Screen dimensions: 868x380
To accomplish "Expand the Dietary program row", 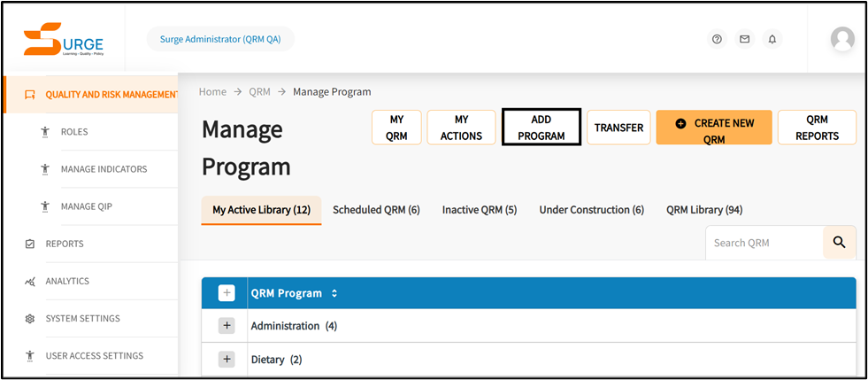I will [227, 360].
